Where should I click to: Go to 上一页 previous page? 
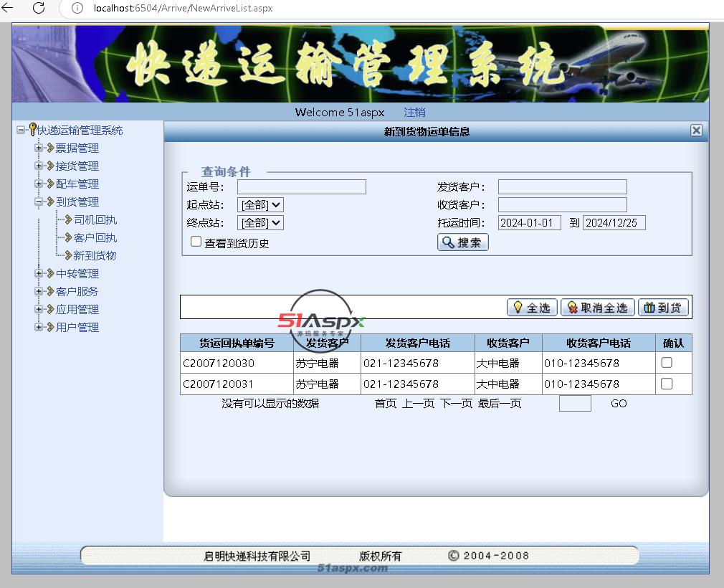419,404
